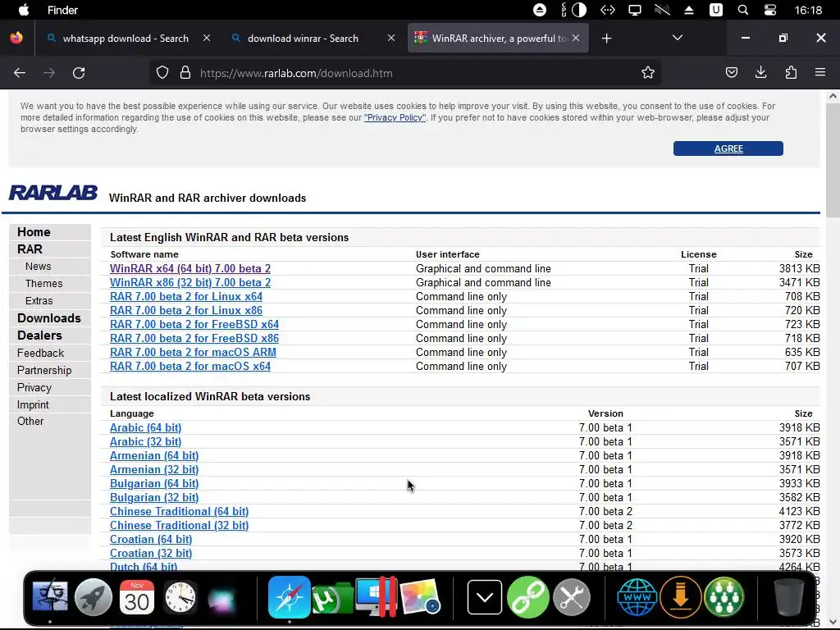Viewport: 840px width, 630px height.
Task: Click the AGREE cookies button
Action: click(x=728, y=148)
